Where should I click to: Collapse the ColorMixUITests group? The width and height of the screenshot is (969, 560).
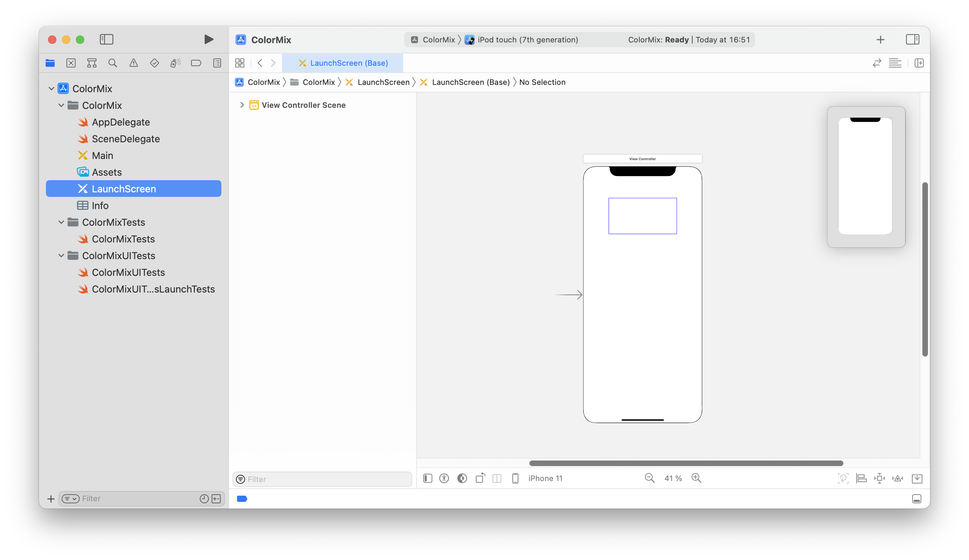(61, 256)
